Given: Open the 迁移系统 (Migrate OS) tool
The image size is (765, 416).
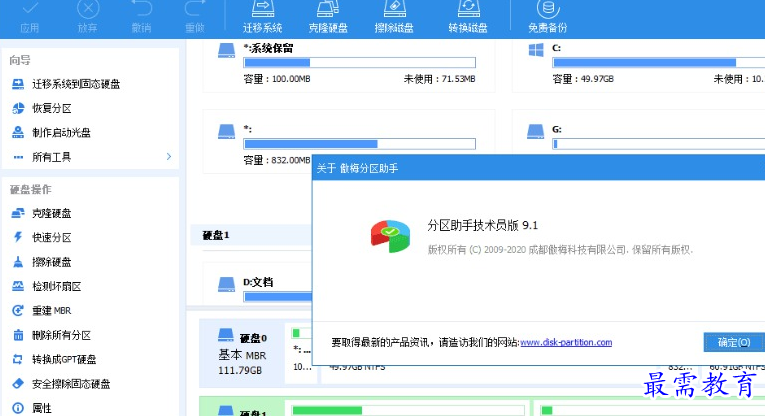Looking at the screenshot, I should coord(262,17).
